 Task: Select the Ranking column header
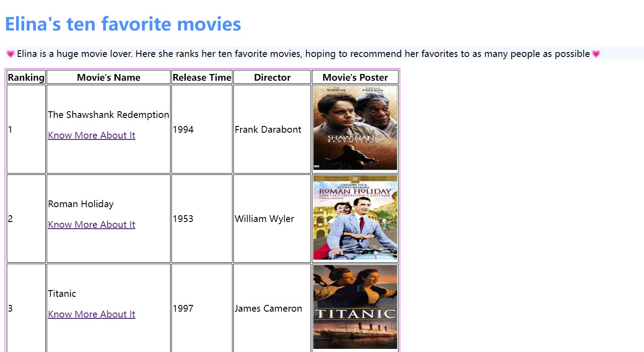coord(26,77)
